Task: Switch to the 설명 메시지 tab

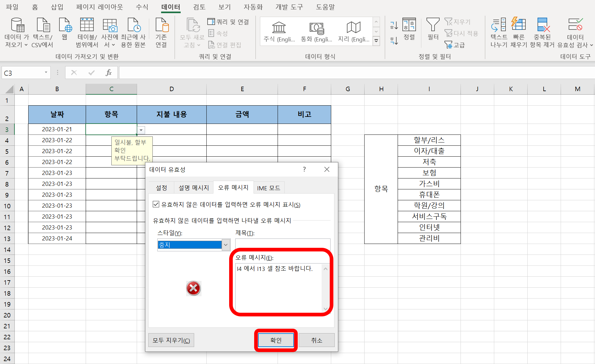Action: (194, 188)
